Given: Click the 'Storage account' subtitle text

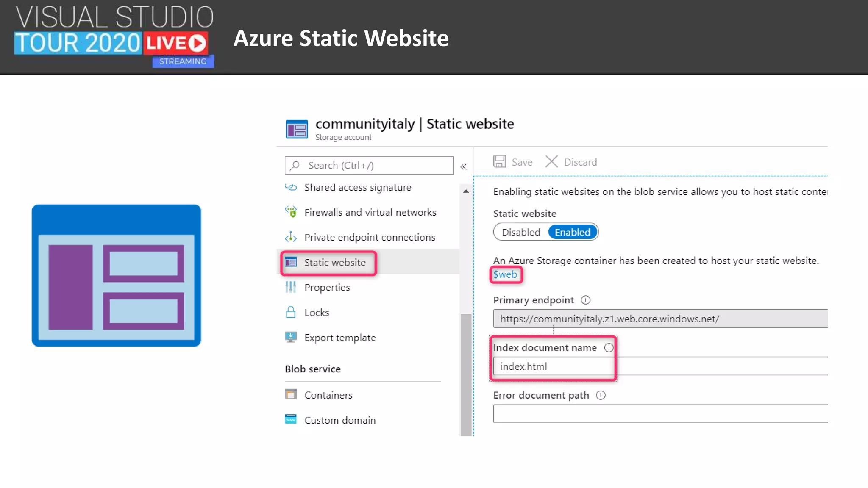Looking at the screenshot, I should pos(343,137).
